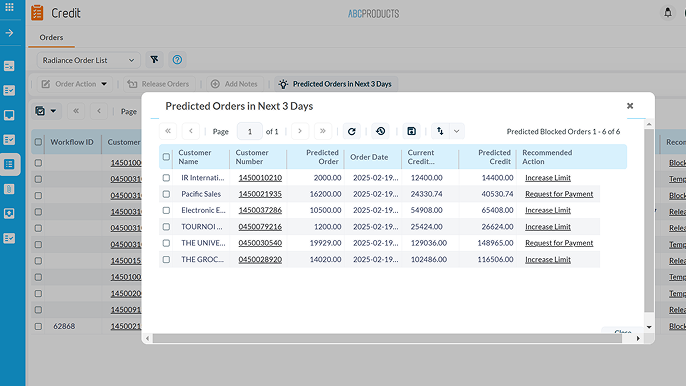This screenshot has height=387, width=686.
Task: Go to next page in dialog
Action: point(300,131)
